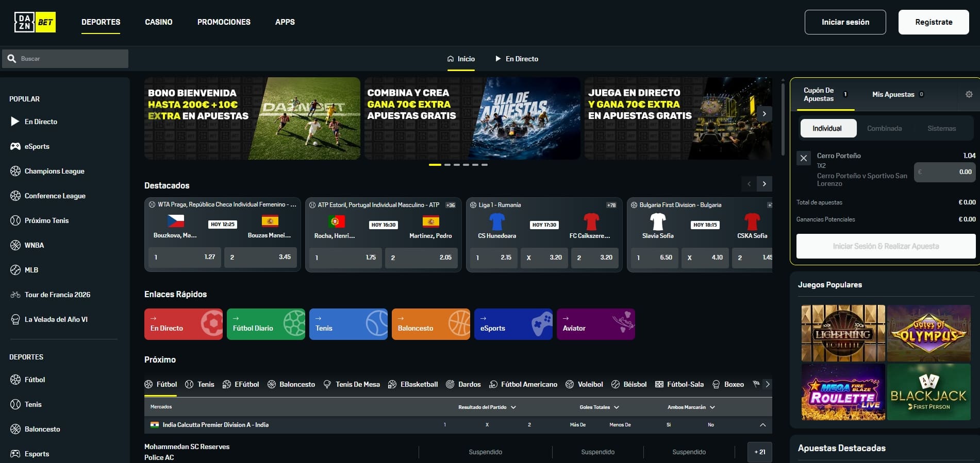Select Fútbol under Deportes sidebar

click(35, 380)
